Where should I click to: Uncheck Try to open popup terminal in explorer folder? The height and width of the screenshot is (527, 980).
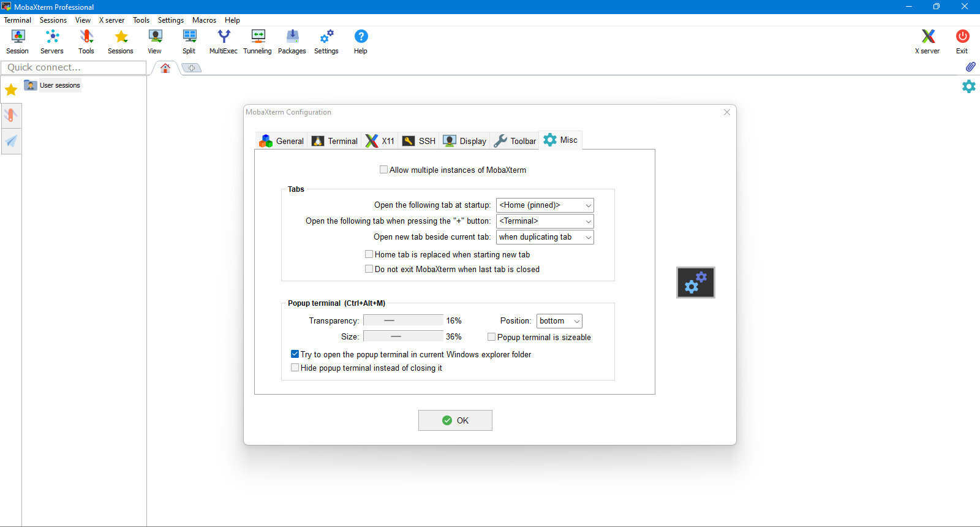pos(295,354)
